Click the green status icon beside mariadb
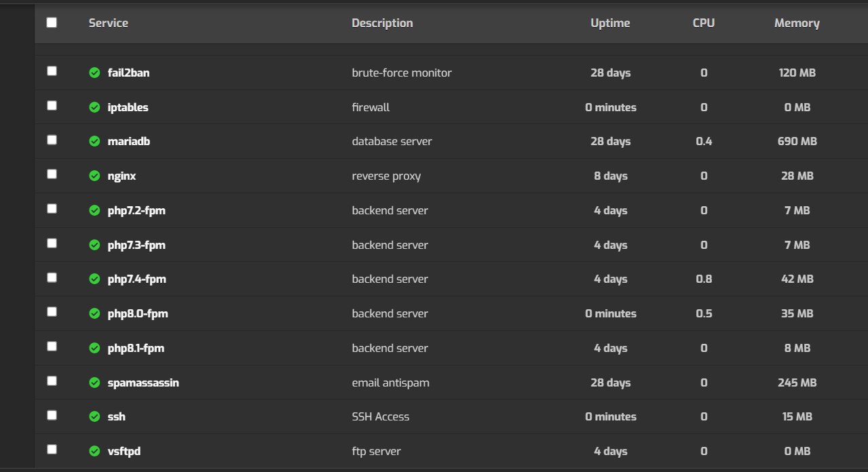Viewport: 868px width, 472px height. (94, 141)
